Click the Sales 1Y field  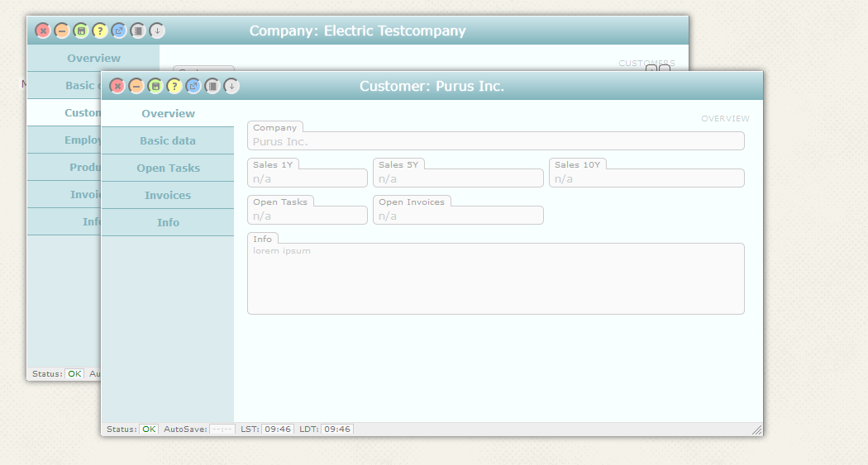click(x=307, y=178)
